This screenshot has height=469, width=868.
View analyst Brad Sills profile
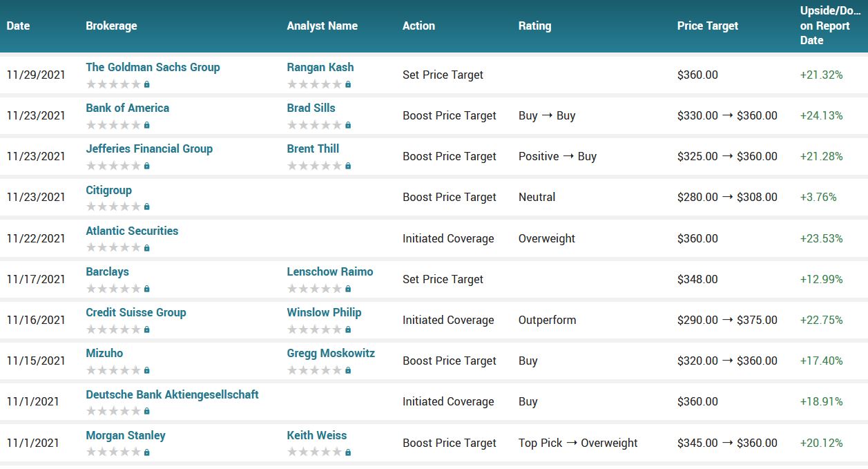click(x=311, y=108)
